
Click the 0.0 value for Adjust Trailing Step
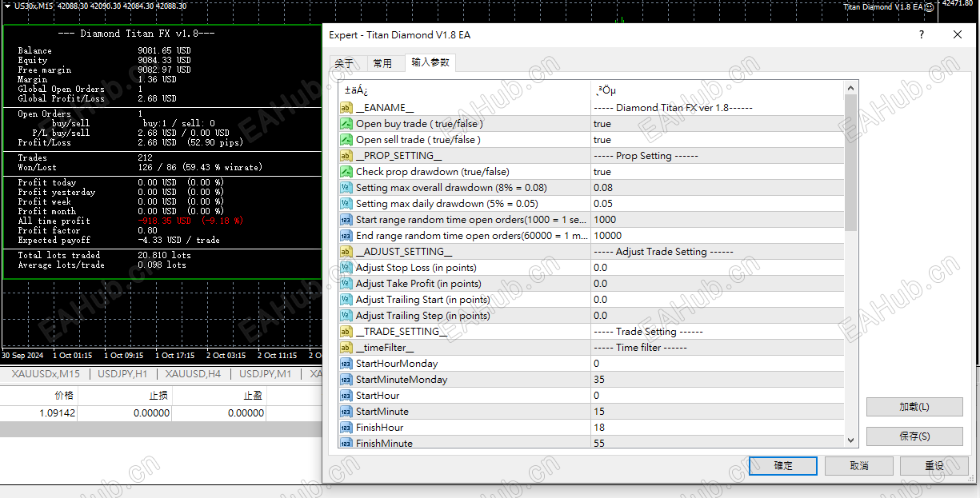coord(600,316)
